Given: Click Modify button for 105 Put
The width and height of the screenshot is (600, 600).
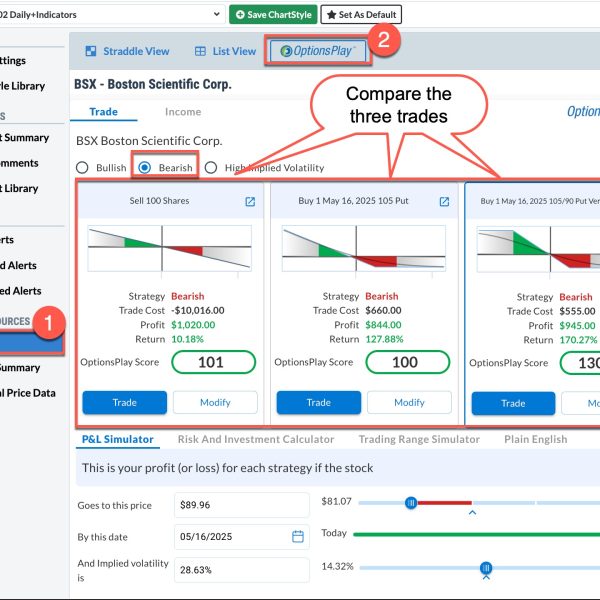Looking at the screenshot, I should click(409, 403).
